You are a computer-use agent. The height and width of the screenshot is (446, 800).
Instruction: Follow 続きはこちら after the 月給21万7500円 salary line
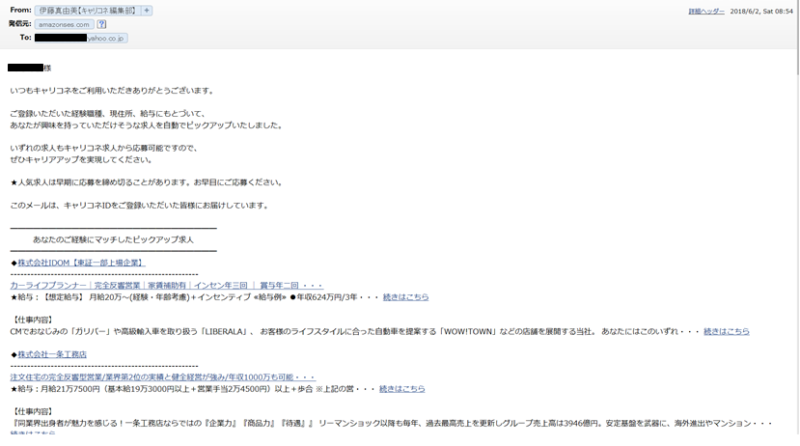click(402, 389)
